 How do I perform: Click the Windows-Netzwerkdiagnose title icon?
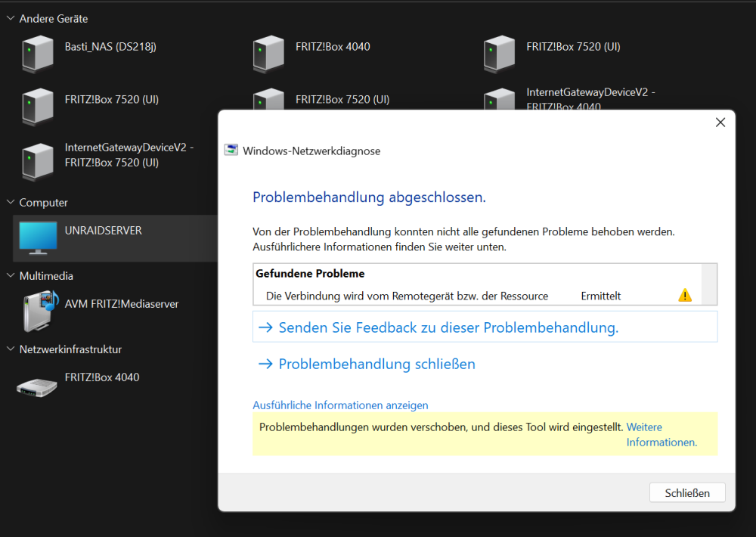231,150
